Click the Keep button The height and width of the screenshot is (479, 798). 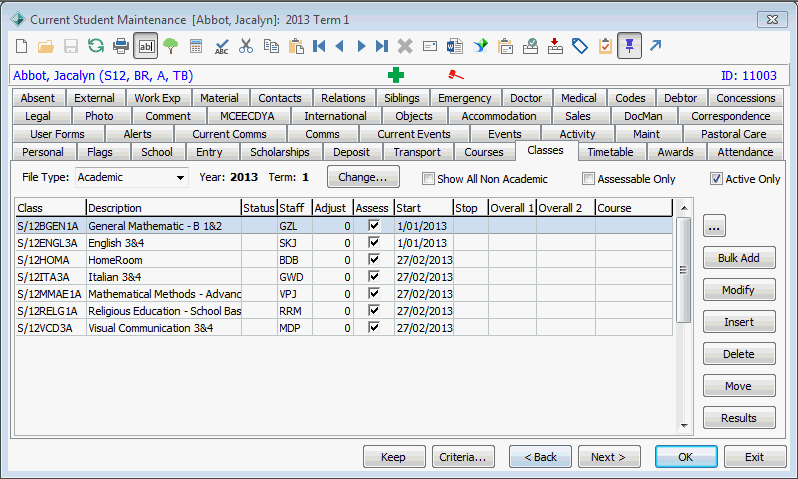pyautogui.click(x=394, y=457)
